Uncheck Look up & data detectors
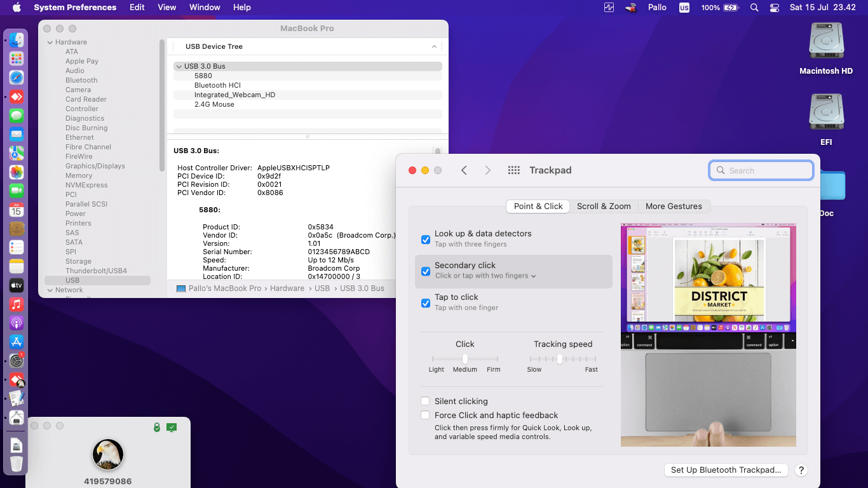The image size is (868, 488). tap(426, 239)
